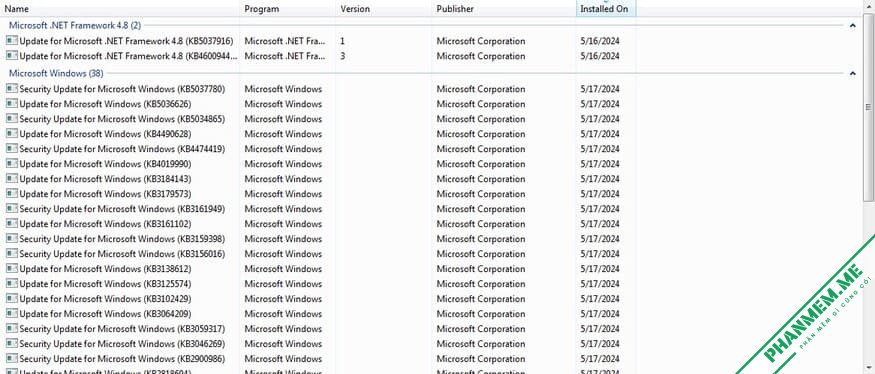
Task: Select Update for Microsoft Windows (KB4019990)
Action: (105, 164)
